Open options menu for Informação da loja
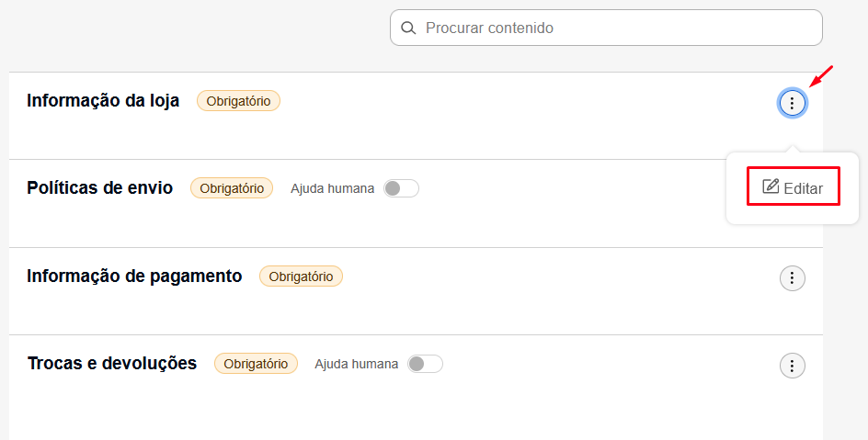The image size is (868, 440). point(793,104)
